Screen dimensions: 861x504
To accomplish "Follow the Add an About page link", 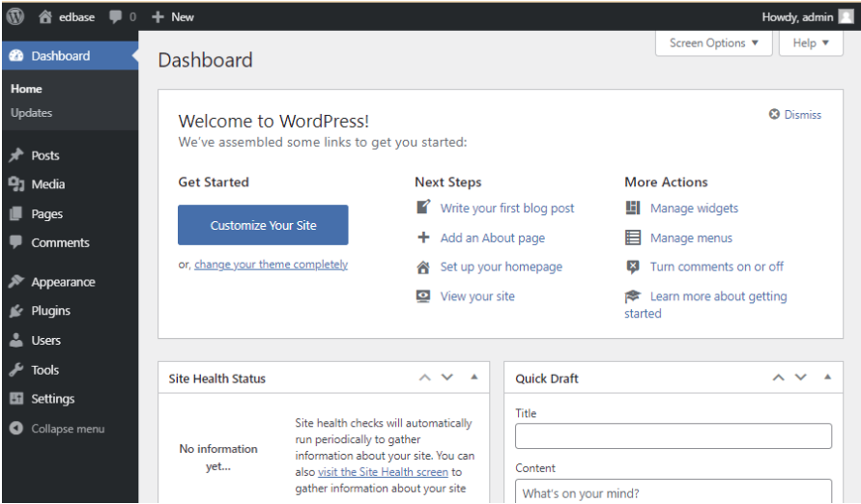I will tap(493, 238).
